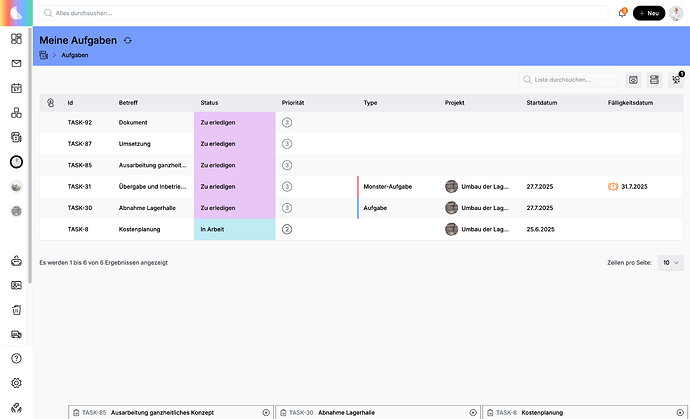Screen dimensions: 690x419
Task: Click the Aufgaben breadcrumb link
Action: 75,55
